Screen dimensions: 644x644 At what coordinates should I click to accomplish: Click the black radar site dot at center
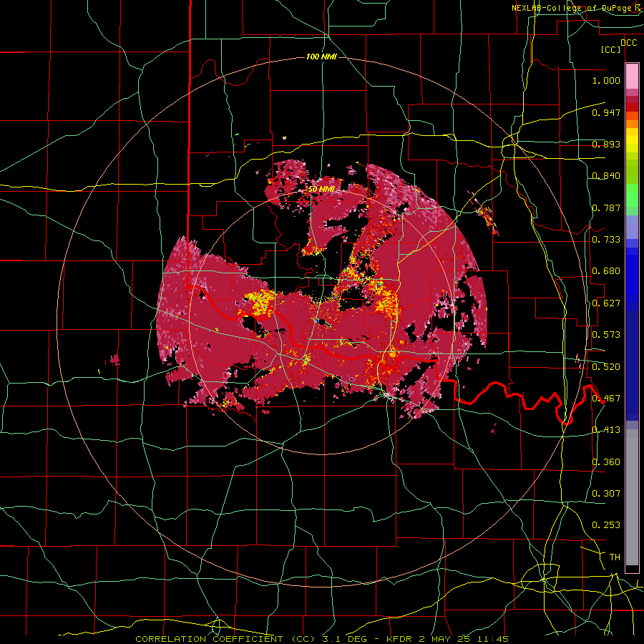coord(322,321)
